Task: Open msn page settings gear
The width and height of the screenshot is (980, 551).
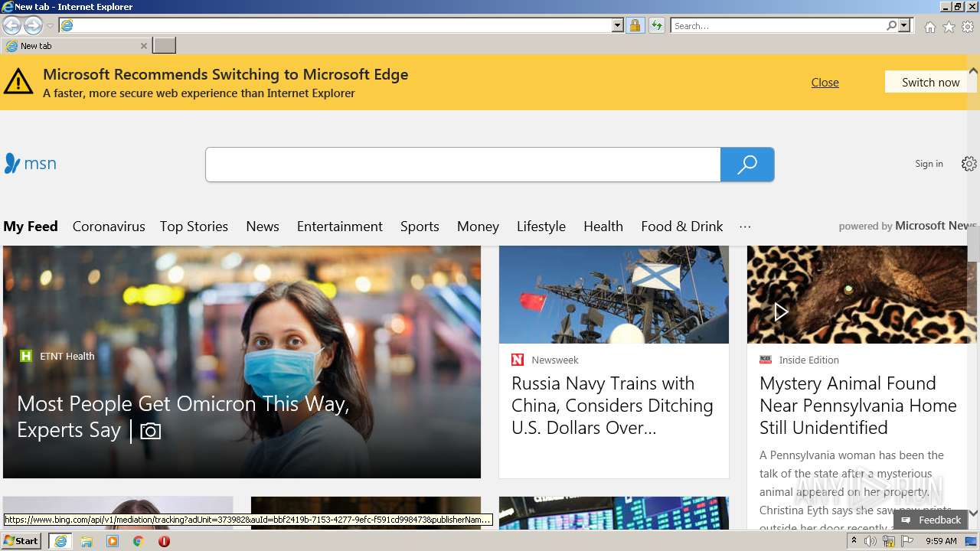Action: [969, 164]
